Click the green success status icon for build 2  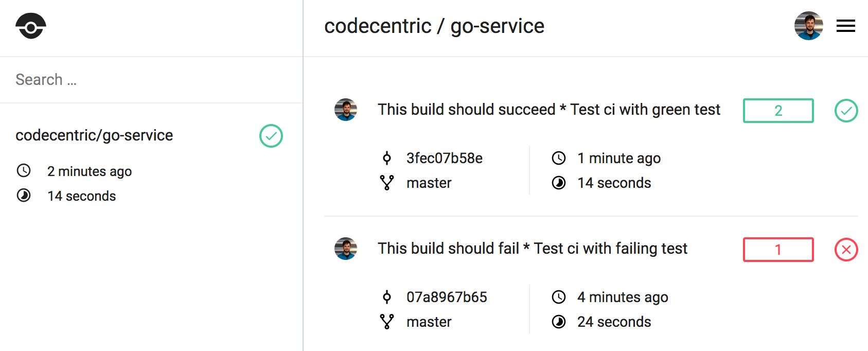846,111
